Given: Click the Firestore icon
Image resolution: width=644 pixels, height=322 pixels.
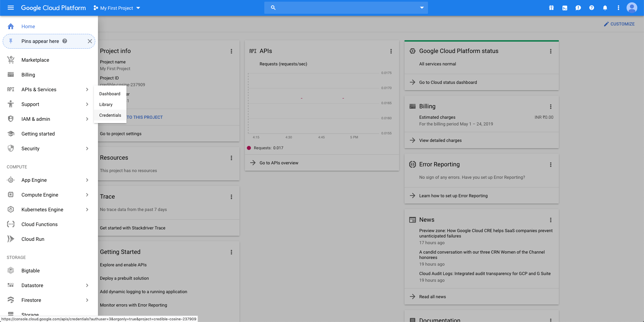Looking at the screenshot, I should click(11, 300).
